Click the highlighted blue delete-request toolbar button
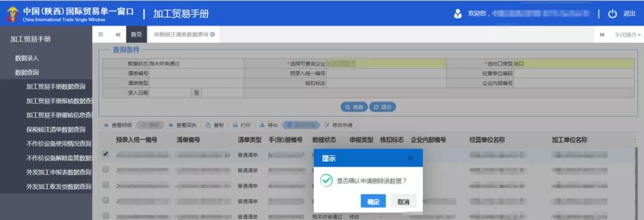This screenshot has width=644, height=220. pos(301,125)
